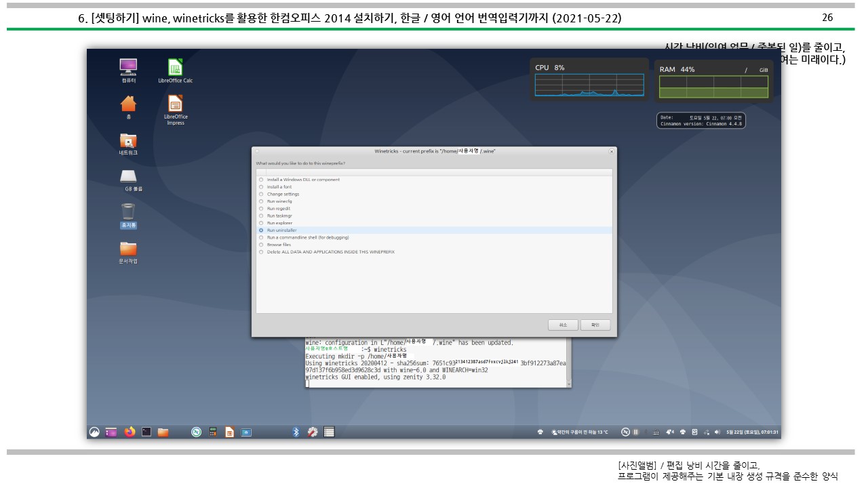The width and height of the screenshot is (868, 488).
Task: Open the orange document taskbar launcher
Action: coord(229,432)
